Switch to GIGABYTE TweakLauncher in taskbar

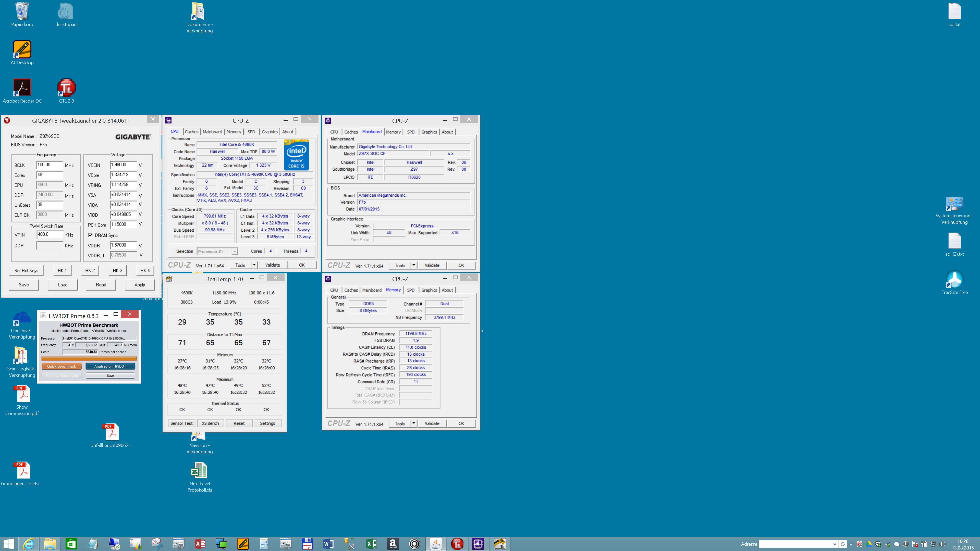457,544
